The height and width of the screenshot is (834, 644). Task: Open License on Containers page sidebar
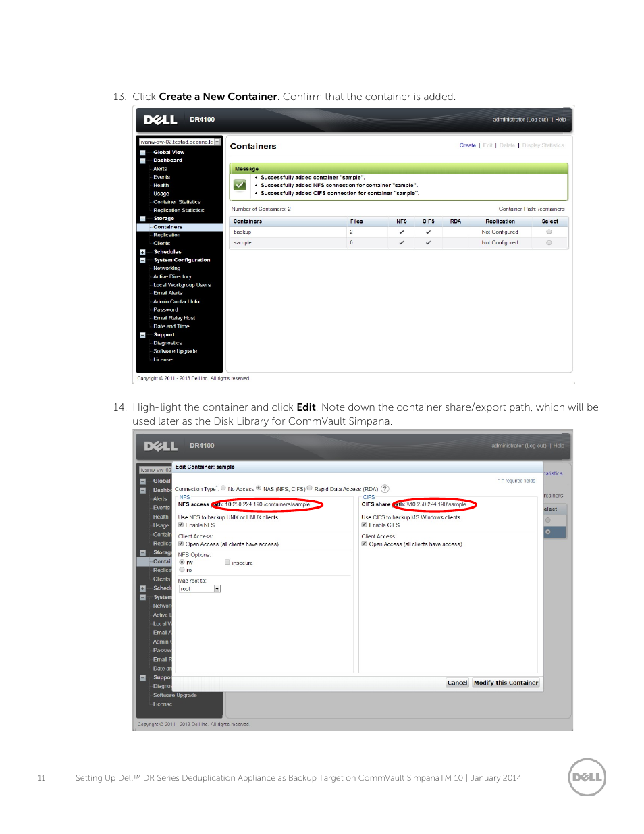click(x=163, y=359)
